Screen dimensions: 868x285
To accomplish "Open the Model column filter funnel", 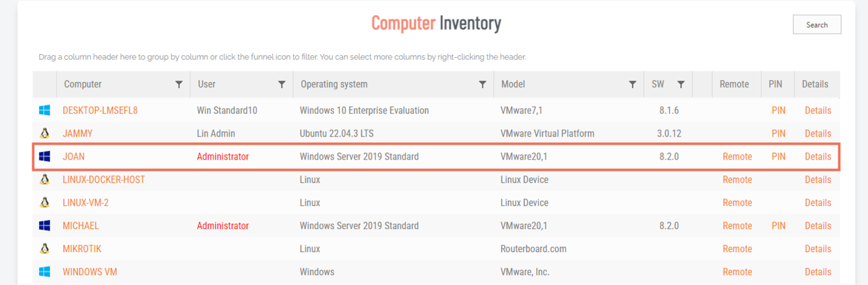I will click(x=632, y=84).
